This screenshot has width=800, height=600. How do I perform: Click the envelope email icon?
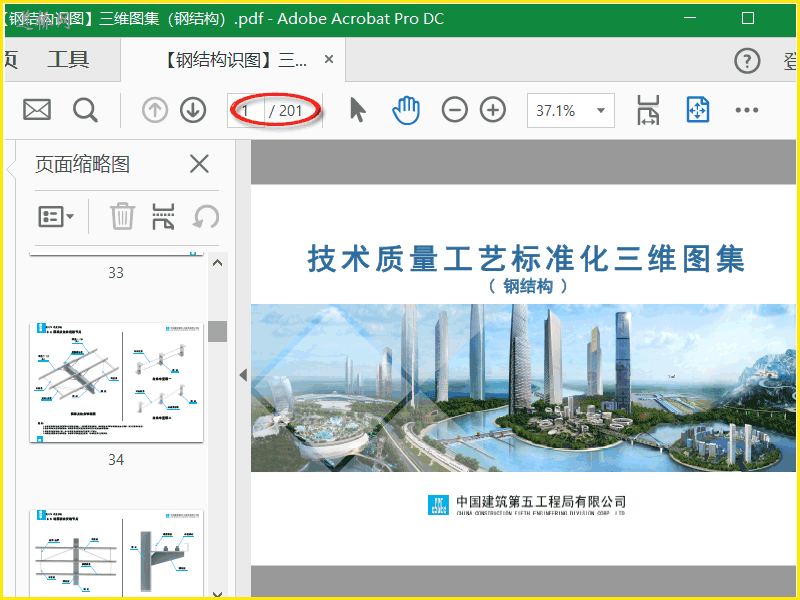tap(37, 110)
